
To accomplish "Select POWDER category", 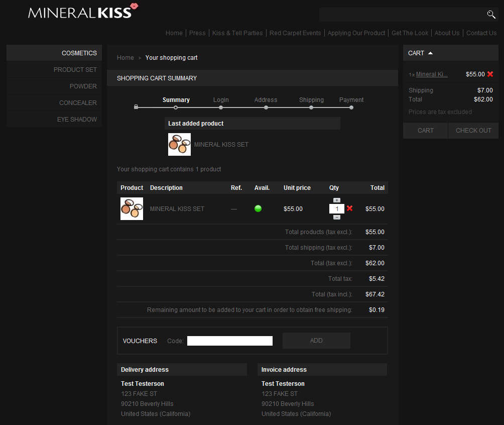I will click(x=54, y=86).
